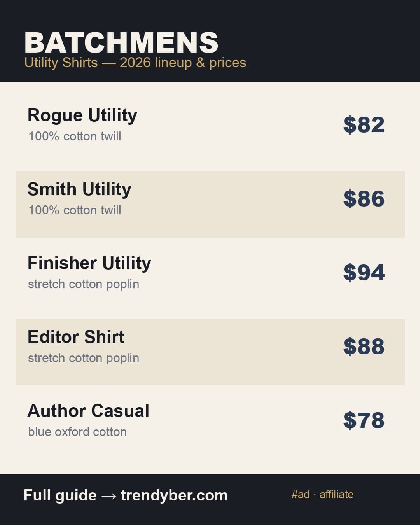Click the $78 Author Casual price
The width and height of the screenshot is (420, 525).
point(364,420)
